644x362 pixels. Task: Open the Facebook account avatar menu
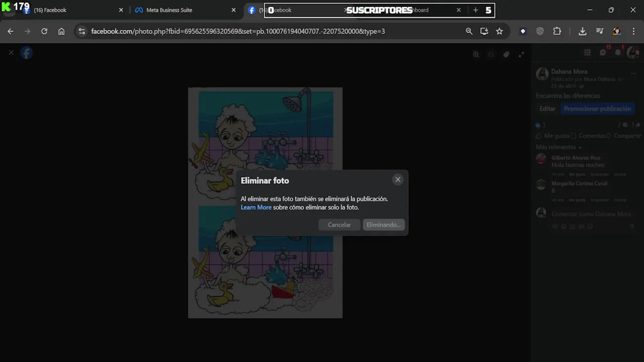click(633, 53)
